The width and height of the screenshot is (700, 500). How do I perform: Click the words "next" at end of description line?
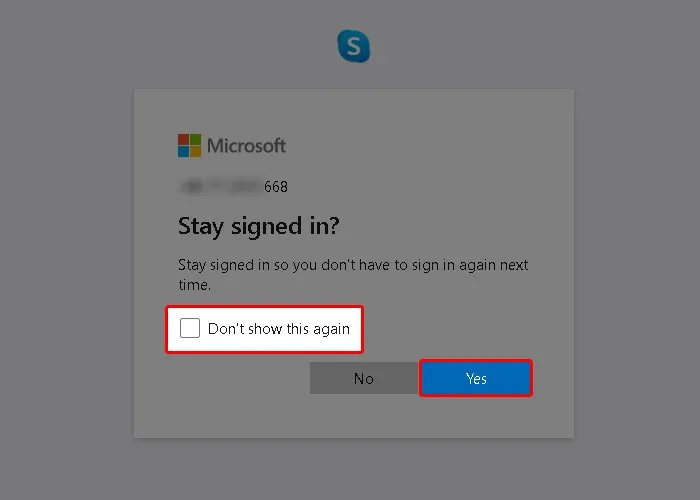point(514,265)
